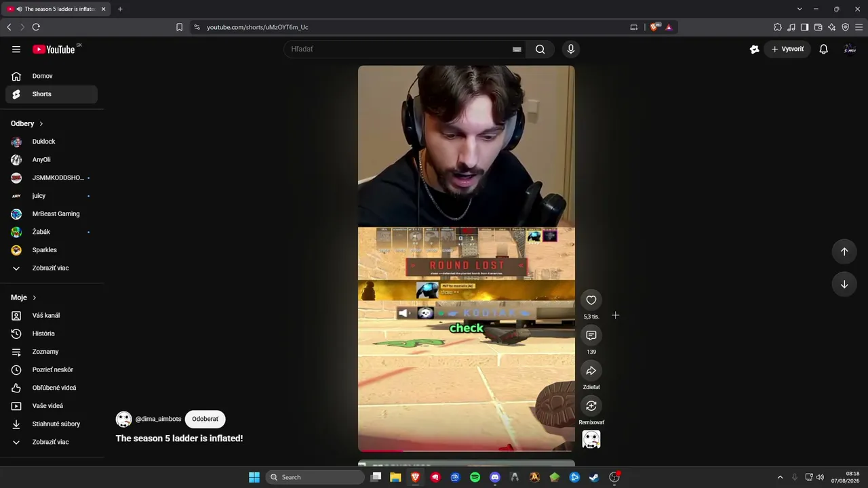Click the short's video player
The height and width of the screenshot is (488, 868).
tap(467, 258)
